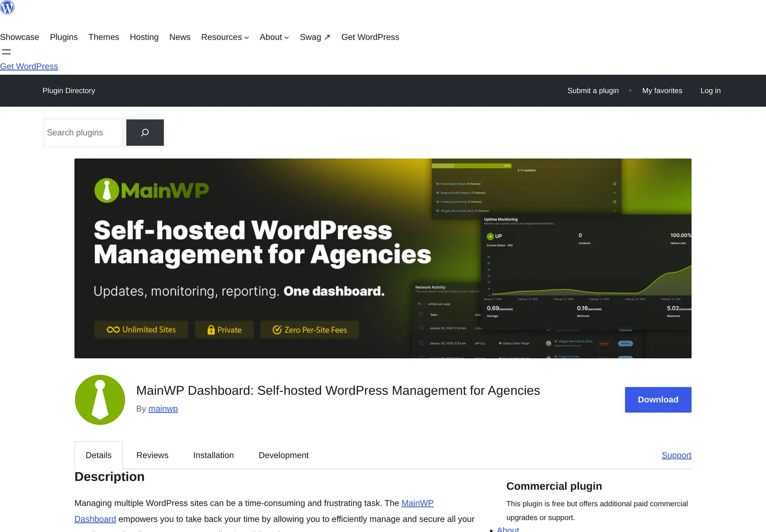Screen dimensions: 766x532
Task: Click Log in
Action: pos(711,91)
